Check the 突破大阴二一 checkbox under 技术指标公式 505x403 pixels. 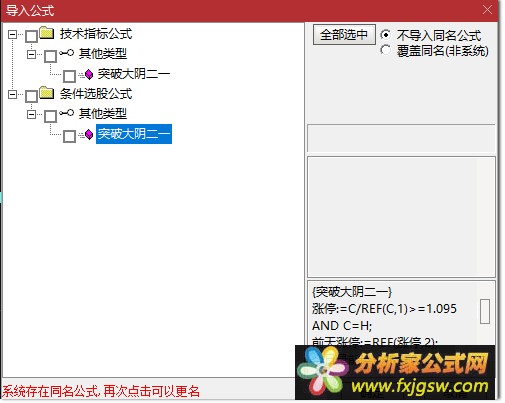[x=69, y=76]
